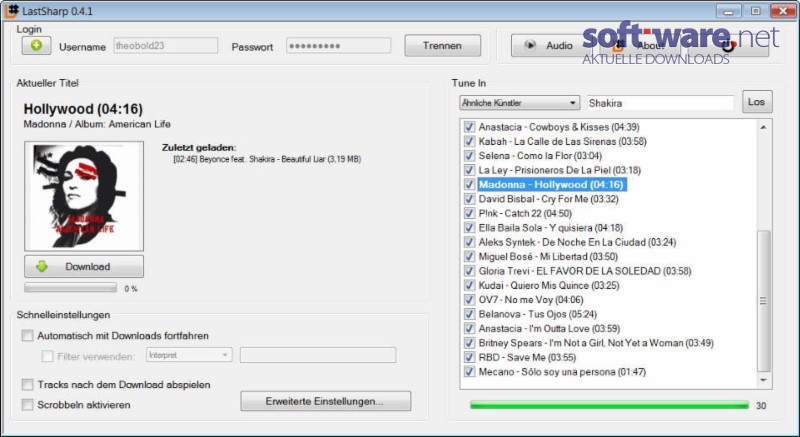Click the green progress bar beside 30
Screen dimensions: 800x437
(609, 405)
